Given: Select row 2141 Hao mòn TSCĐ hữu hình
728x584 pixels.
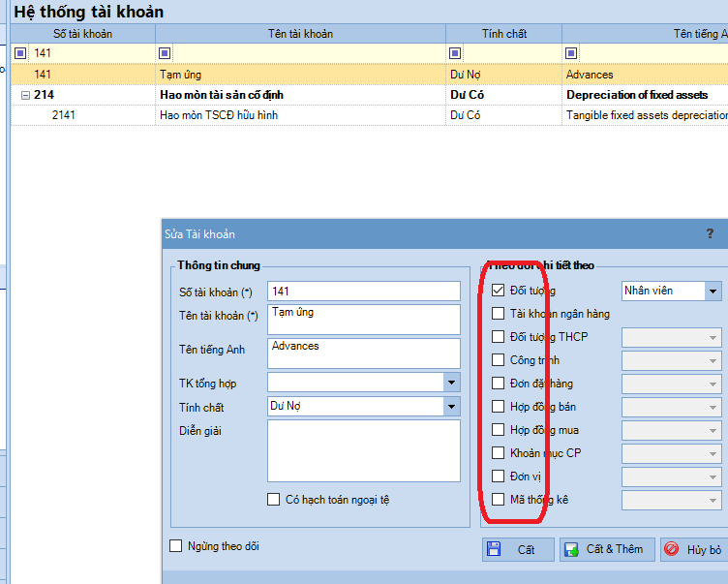Looking at the screenshot, I should (369, 115).
